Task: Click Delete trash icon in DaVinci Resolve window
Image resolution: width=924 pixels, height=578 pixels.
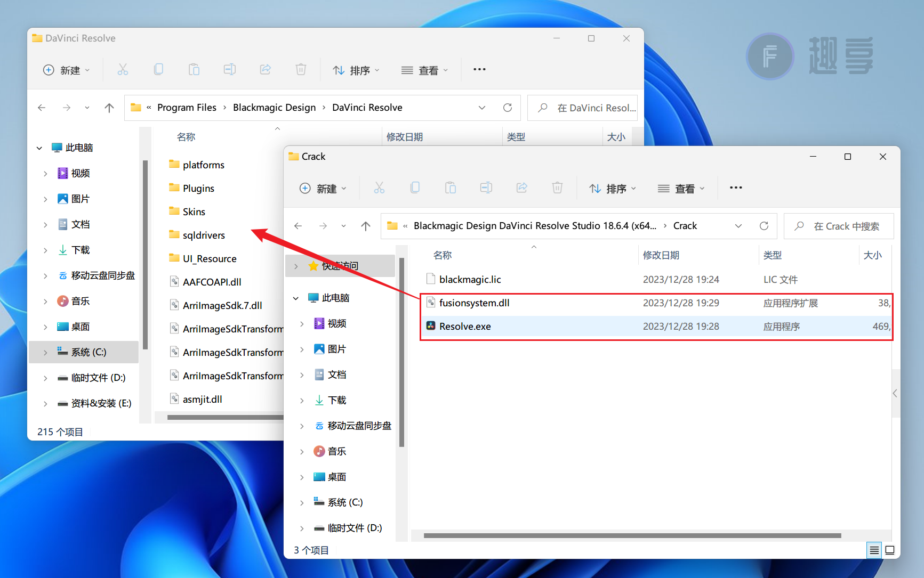Action: coord(301,70)
